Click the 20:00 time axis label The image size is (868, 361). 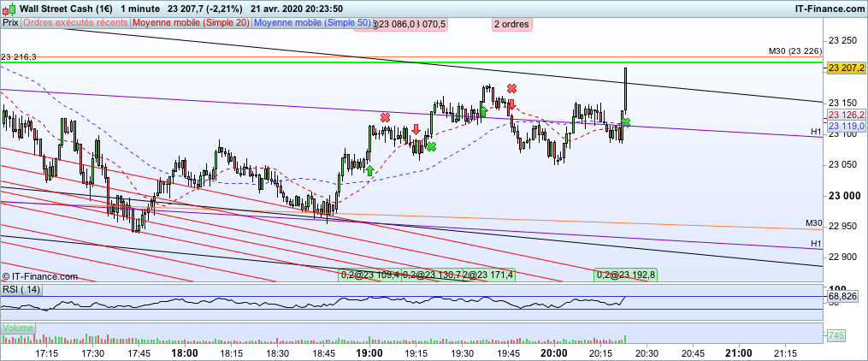pos(554,353)
